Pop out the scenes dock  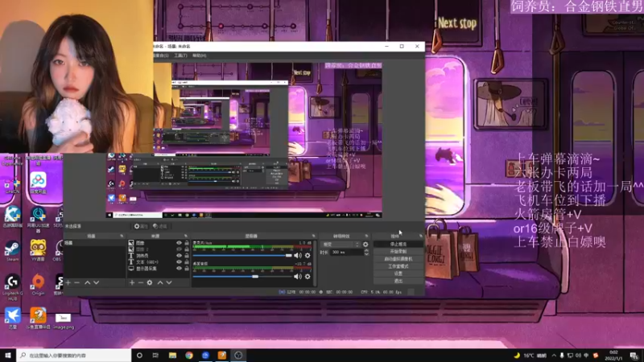pos(122,236)
